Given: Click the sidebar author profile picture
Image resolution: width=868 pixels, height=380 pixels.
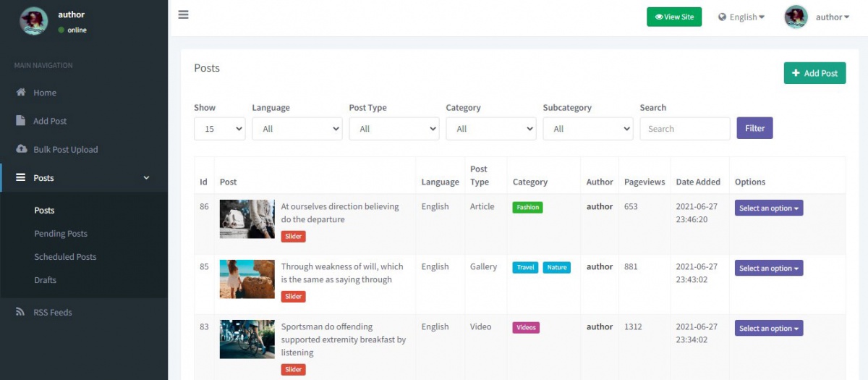Looking at the screenshot, I should [x=34, y=22].
